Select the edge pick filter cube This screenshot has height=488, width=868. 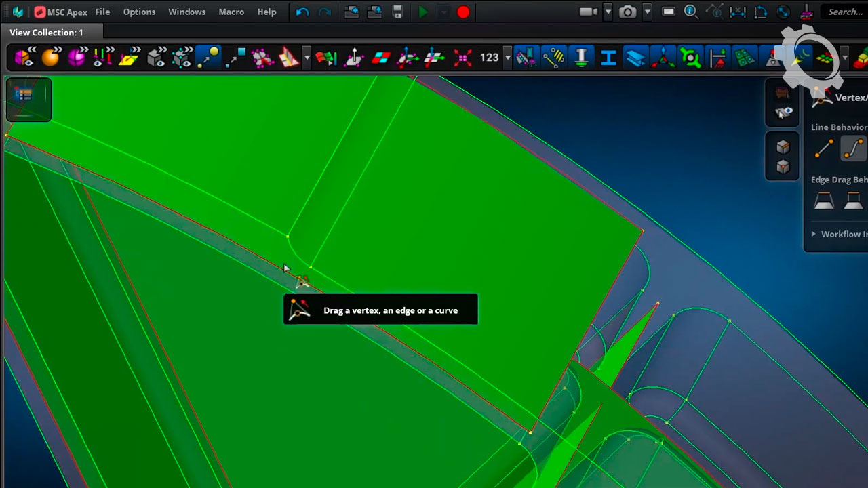(783, 167)
